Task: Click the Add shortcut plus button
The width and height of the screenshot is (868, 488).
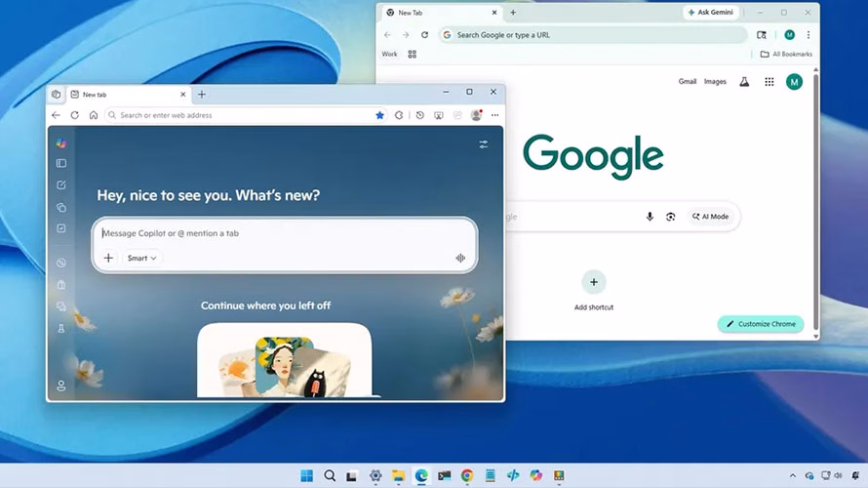Action: (x=593, y=282)
